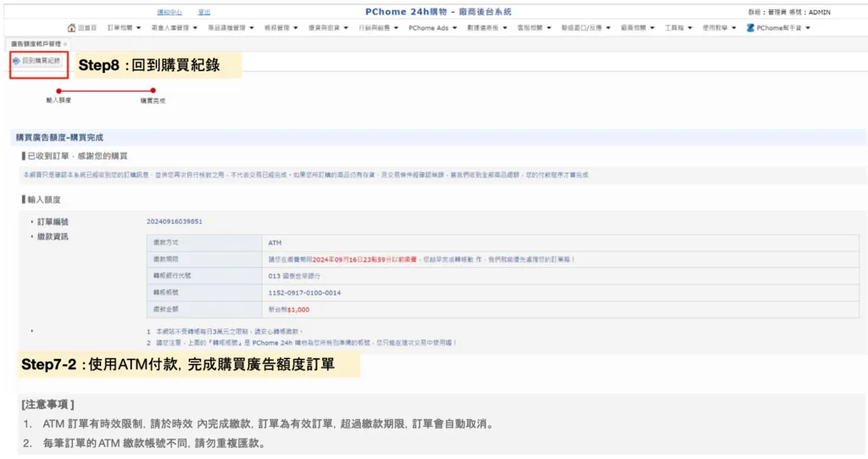
Task: Open the 使用教學 menu
Action: pyautogui.click(x=719, y=28)
